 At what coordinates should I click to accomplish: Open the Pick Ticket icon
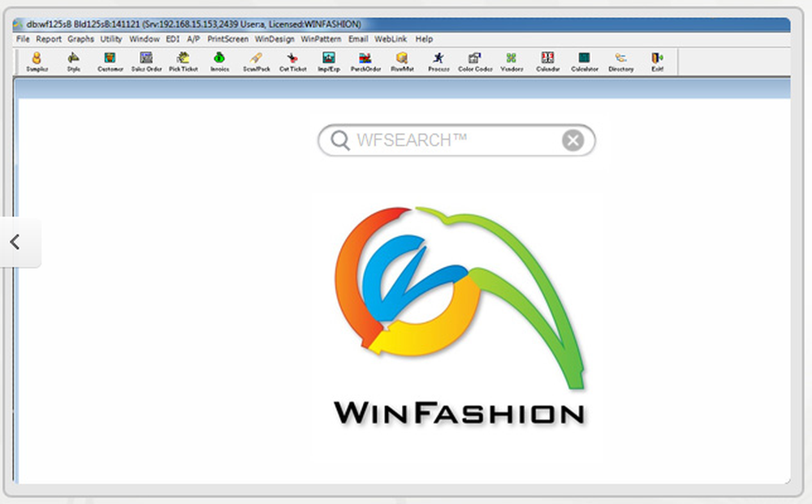(x=184, y=62)
